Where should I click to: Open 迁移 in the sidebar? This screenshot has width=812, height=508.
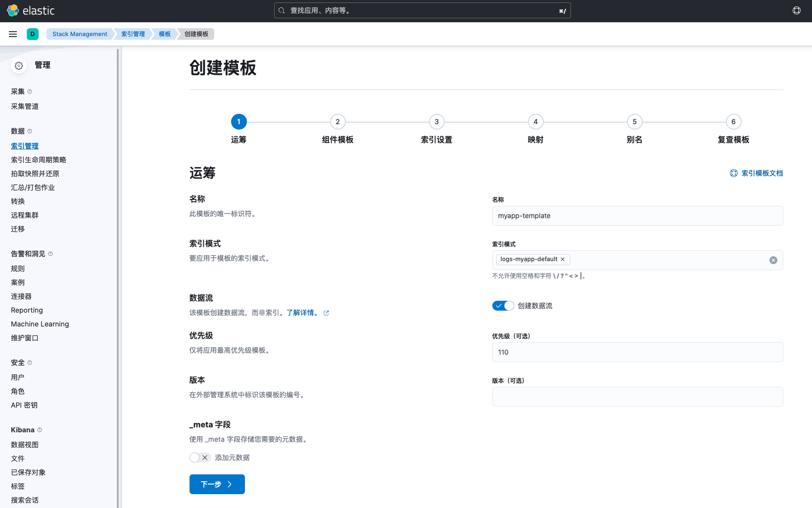click(18, 229)
